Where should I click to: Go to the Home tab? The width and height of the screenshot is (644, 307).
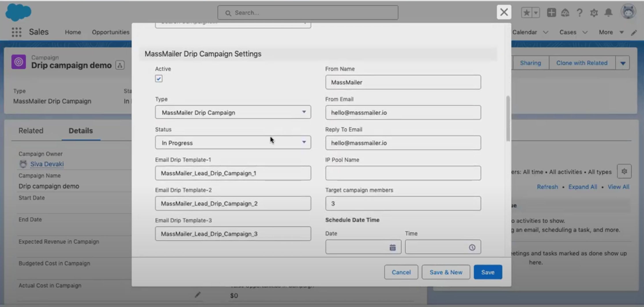tap(73, 32)
